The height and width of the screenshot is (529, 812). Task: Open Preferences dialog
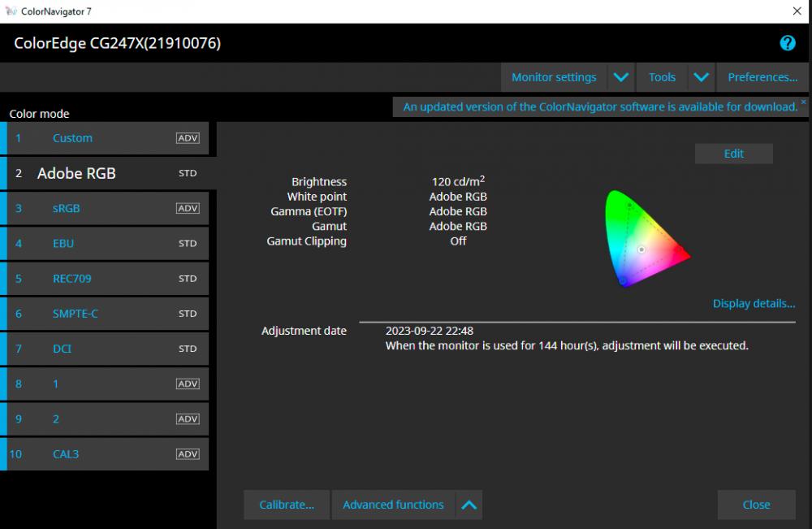point(762,77)
